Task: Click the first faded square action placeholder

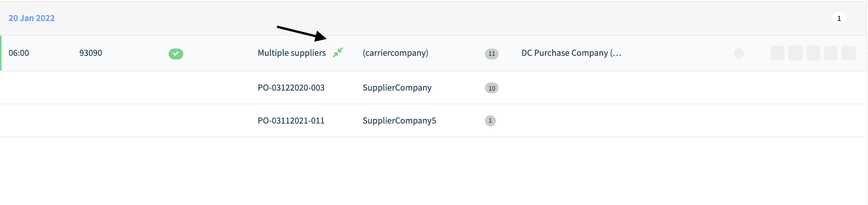Action: click(x=778, y=53)
